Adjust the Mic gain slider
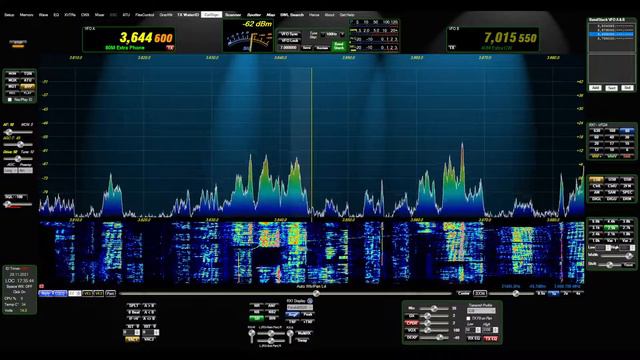640x360 pixels. point(434,309)
